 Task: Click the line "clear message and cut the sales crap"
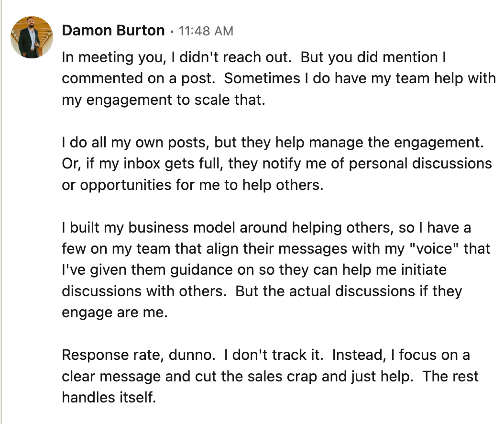click(x=270, y=376)
